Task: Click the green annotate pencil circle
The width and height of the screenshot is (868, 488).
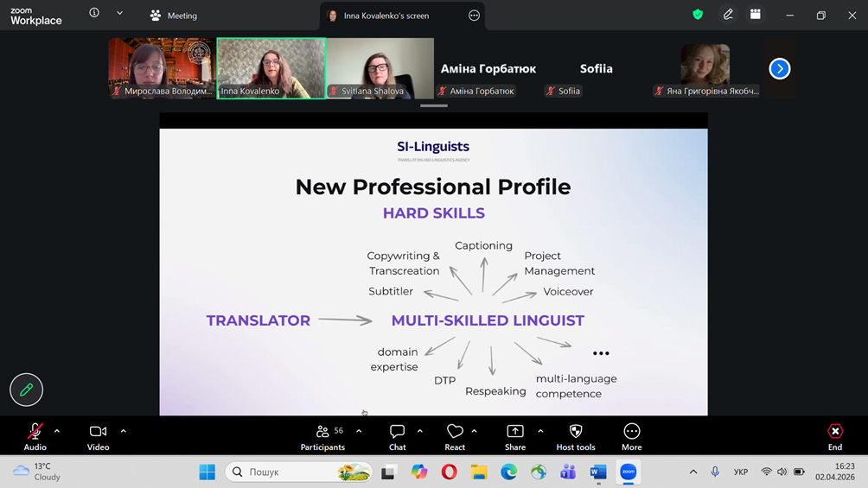Action: (x=26, y=390)
